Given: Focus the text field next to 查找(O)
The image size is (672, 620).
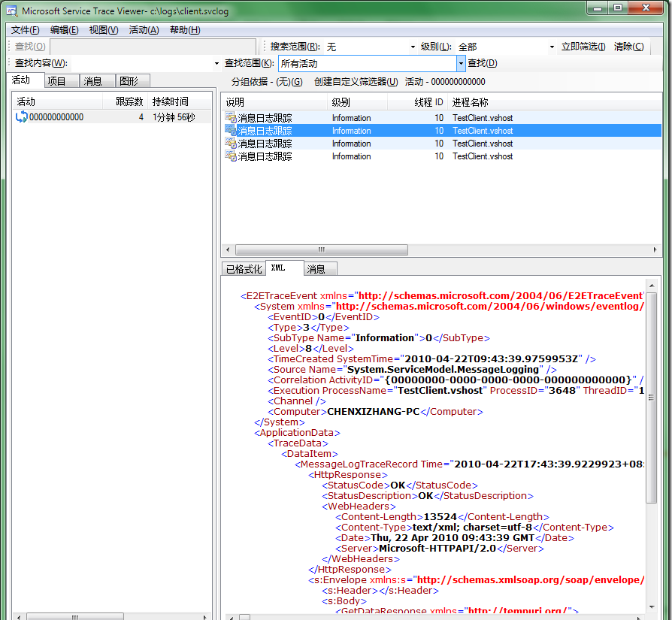Looking at the screenshot, I should (153, 47).
